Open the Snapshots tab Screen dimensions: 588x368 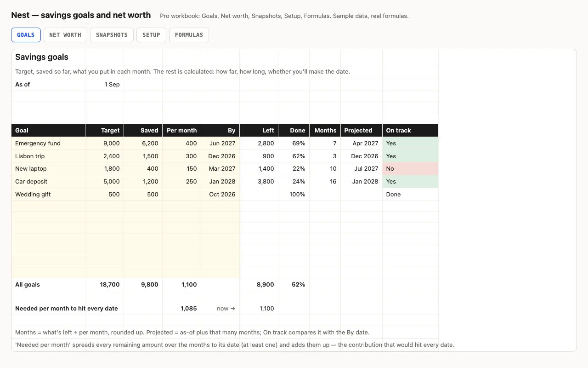tap(112, 35)
